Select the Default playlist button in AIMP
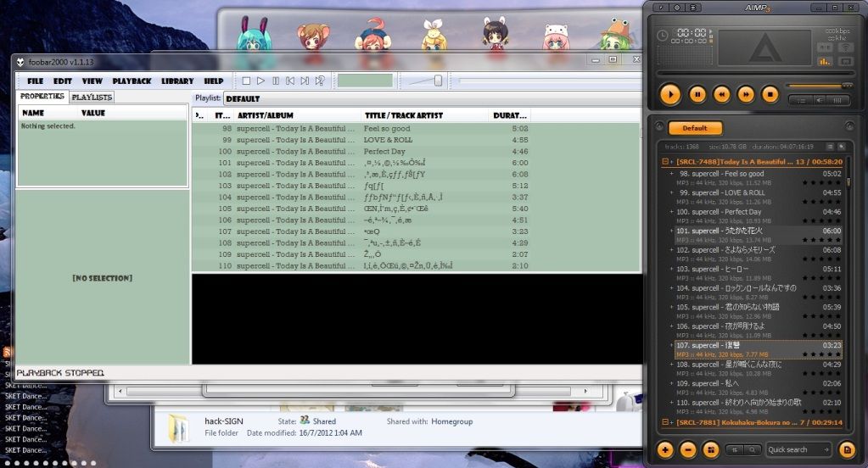The width and height of the screenshot is (868, 468). pos(694,128)
